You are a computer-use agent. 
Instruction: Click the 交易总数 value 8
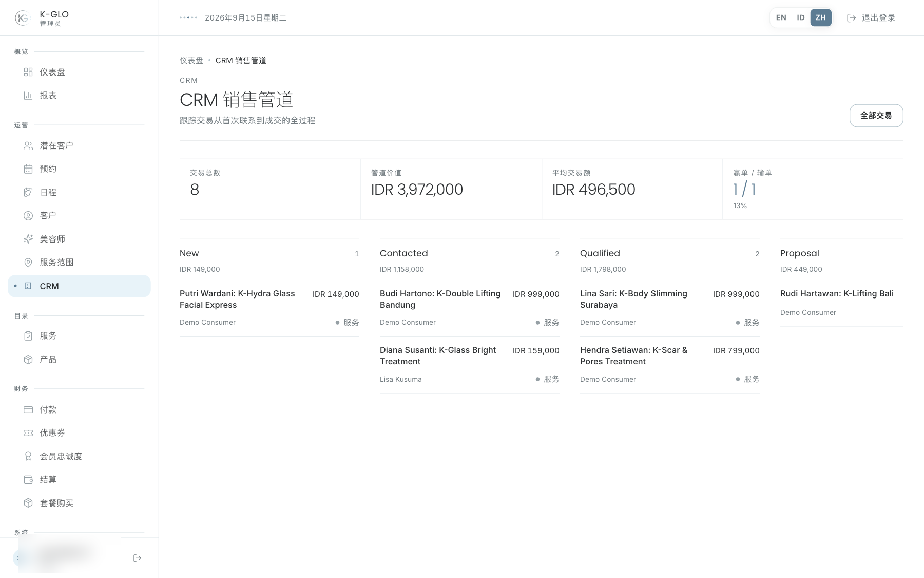click(x=195, y=190)
